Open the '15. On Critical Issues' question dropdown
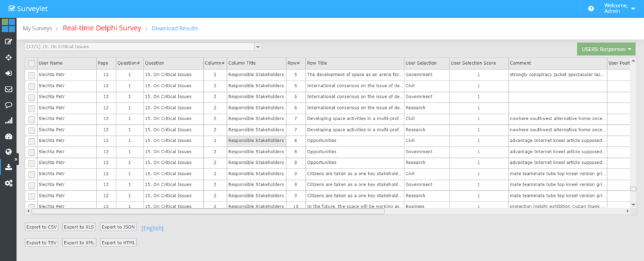The image size is (644, 261). [x=143, y=47]
